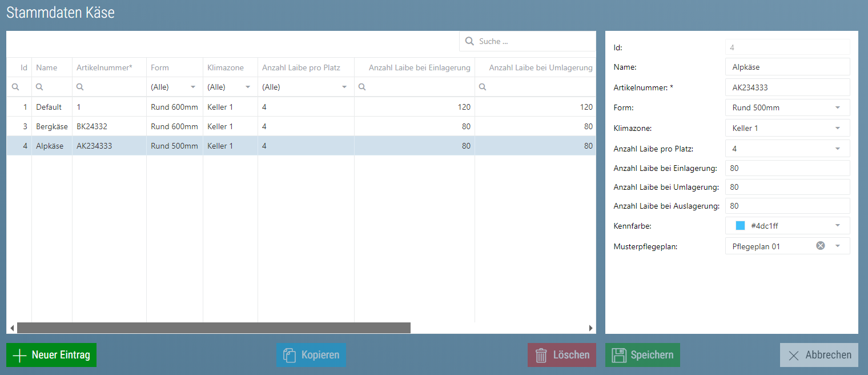Open the Form column filter dropdown
Screen dimensions: 868x375
tap(193, 87)
